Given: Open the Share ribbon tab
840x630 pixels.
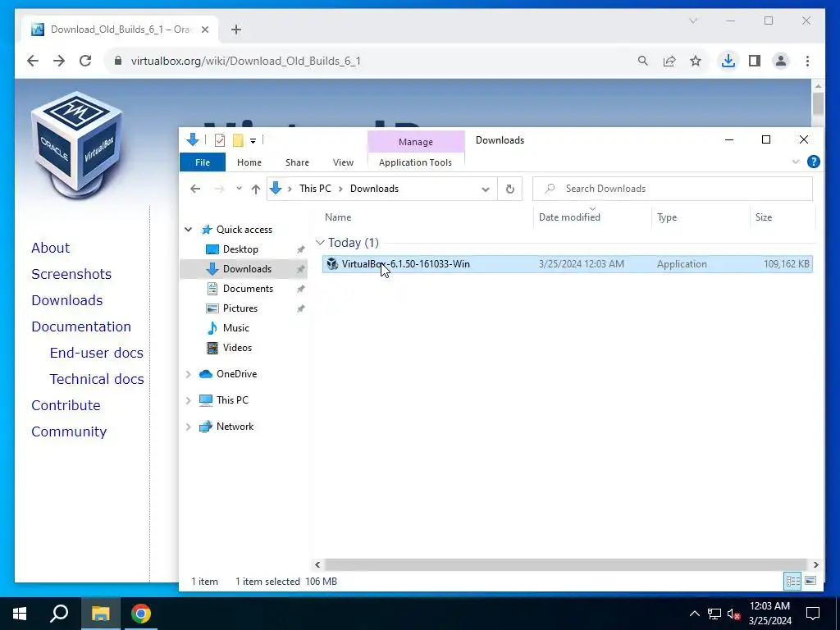Looking at the screenshot, I should [x=297, y=162].
